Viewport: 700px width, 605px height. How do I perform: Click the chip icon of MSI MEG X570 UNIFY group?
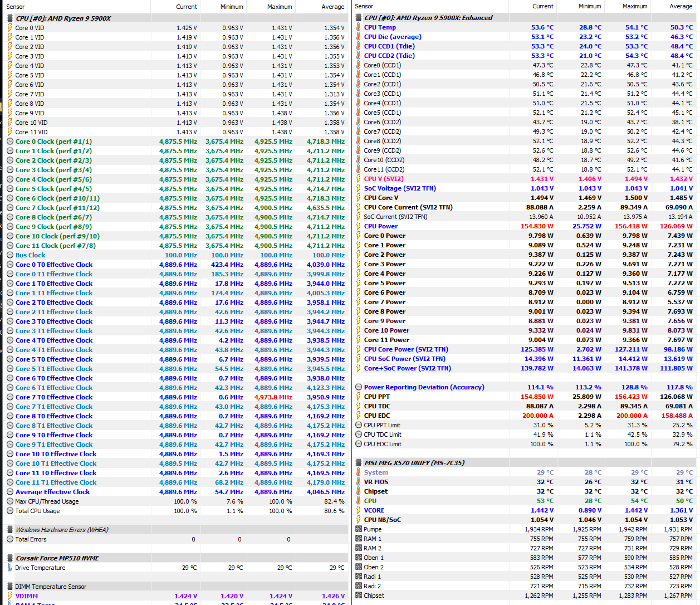pos(359,463)
